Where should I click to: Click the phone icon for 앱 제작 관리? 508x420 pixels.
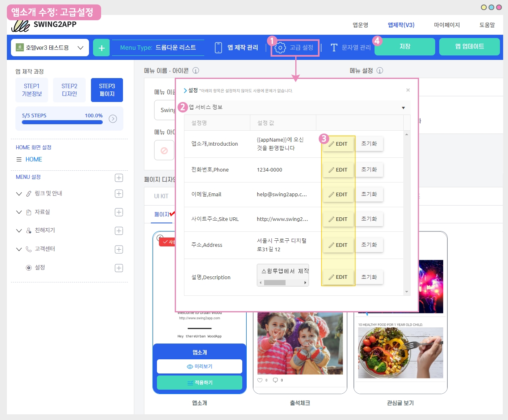tap(218, 48)
